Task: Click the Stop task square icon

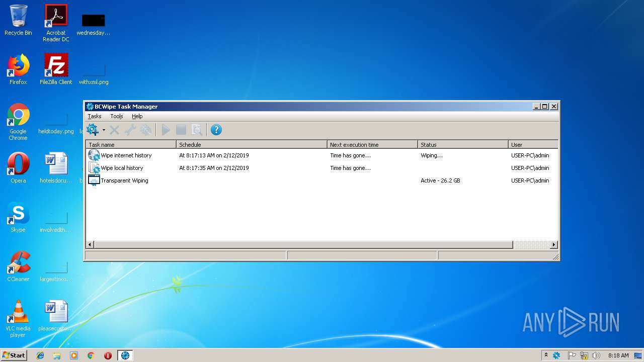Action: 181,130
